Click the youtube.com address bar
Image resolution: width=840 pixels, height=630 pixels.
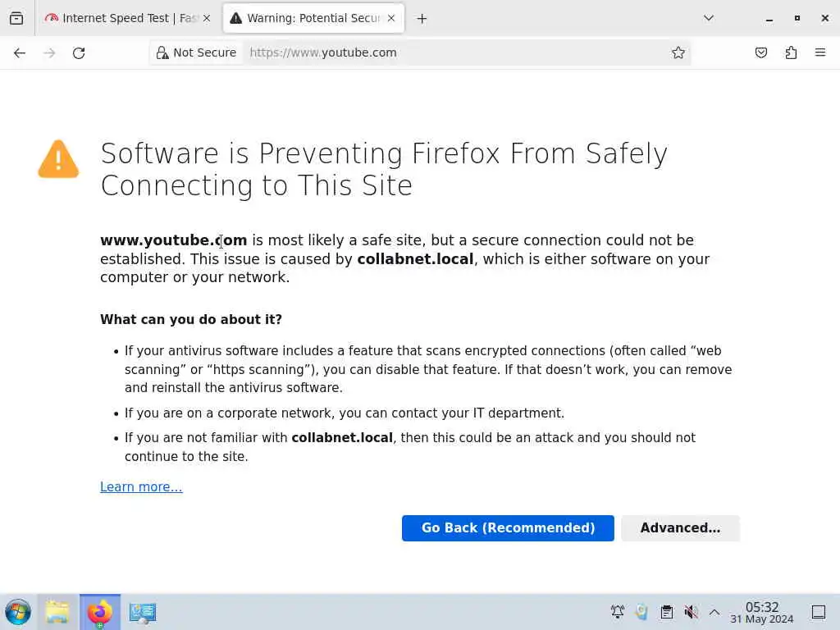[x=451, y=52]
